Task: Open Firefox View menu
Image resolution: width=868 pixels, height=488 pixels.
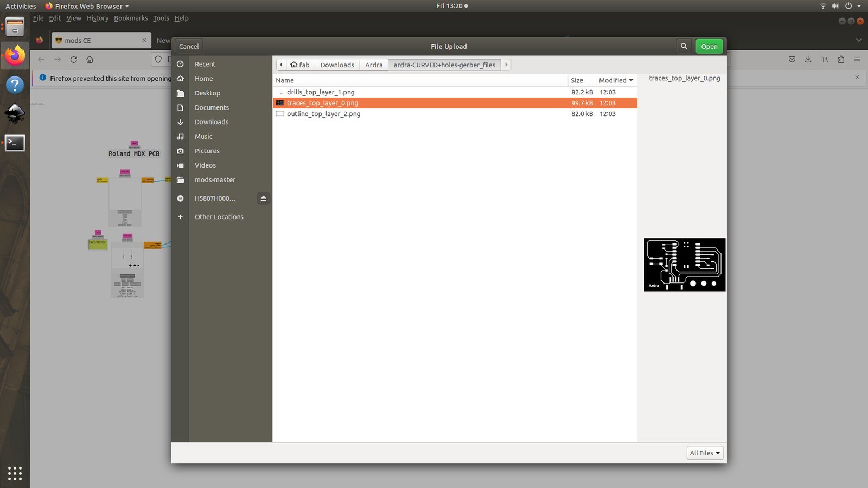Action: pyautogui.click(x=74, y=18)
